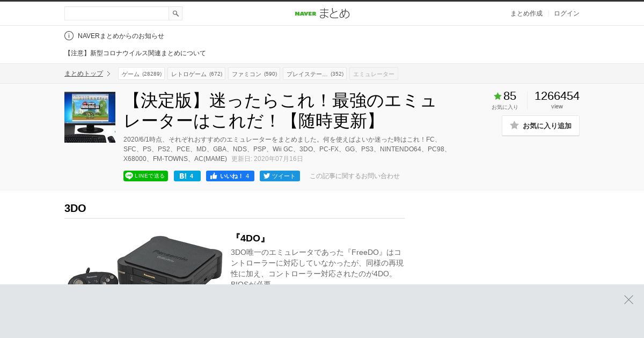Click the breadcrumb chevron after まとめトップ
Viewport: 644px width, 338px height.
[x=108, y=74]
